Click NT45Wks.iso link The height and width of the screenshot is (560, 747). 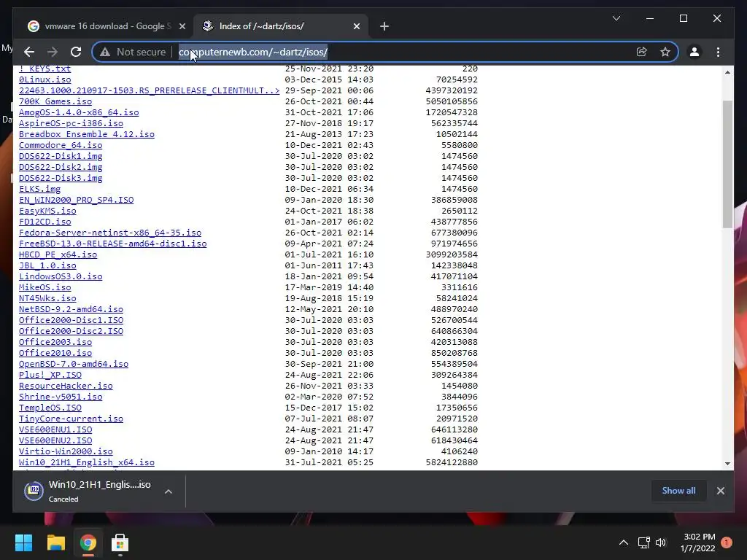point(47,298)
